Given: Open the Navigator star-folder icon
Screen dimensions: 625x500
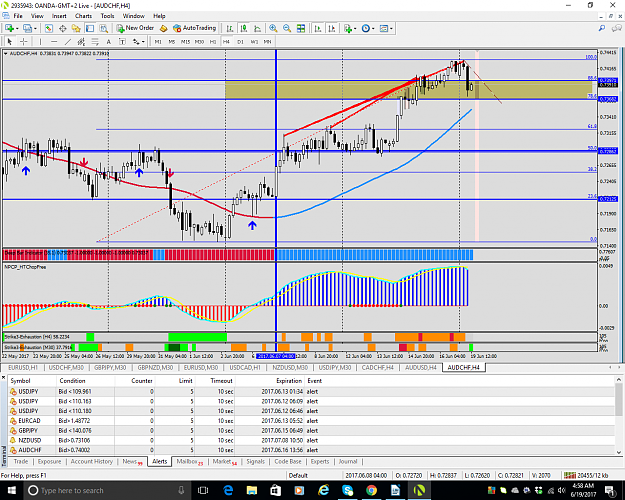Looking at the screenshot, I should click(76, 28).
